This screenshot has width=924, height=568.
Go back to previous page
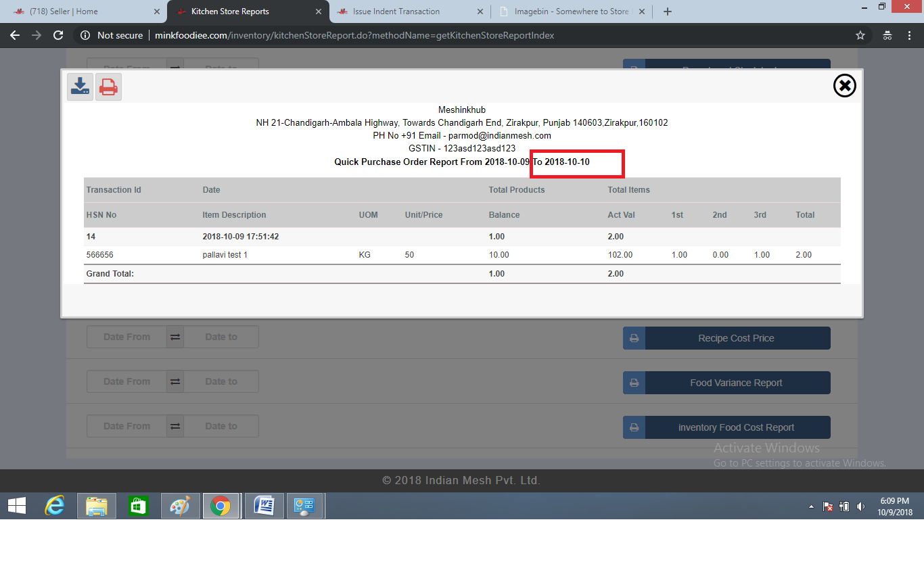pyautogui.click(x=15, y=35)
